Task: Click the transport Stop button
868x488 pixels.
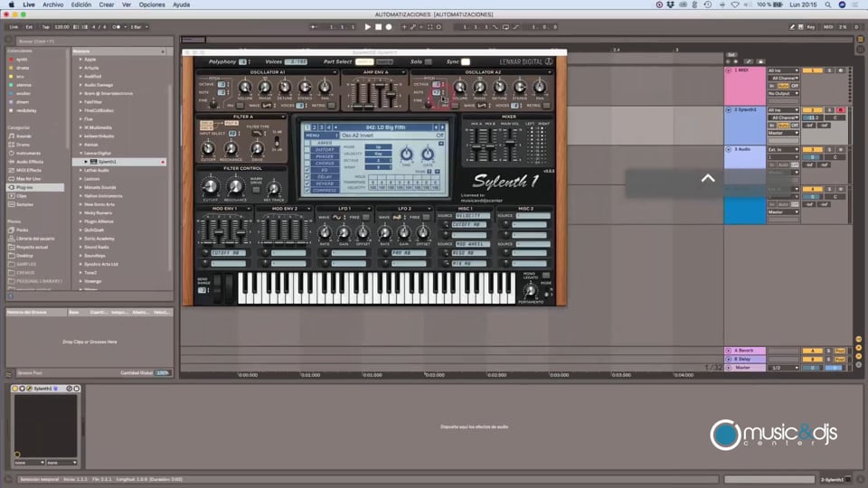Action: [379, 26]
